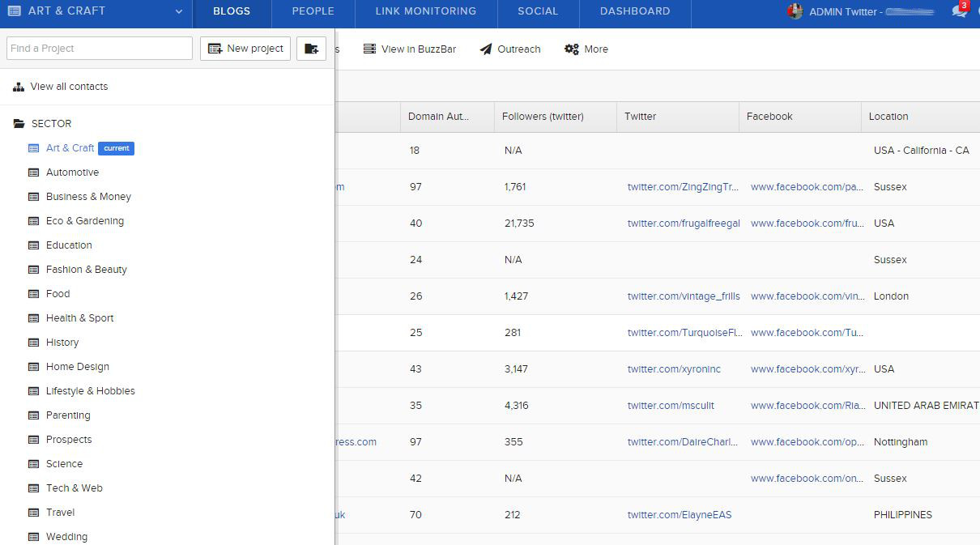The image size is (980, 545).
Task: Open the Link Monitoring tab
Action: [425, 11]
